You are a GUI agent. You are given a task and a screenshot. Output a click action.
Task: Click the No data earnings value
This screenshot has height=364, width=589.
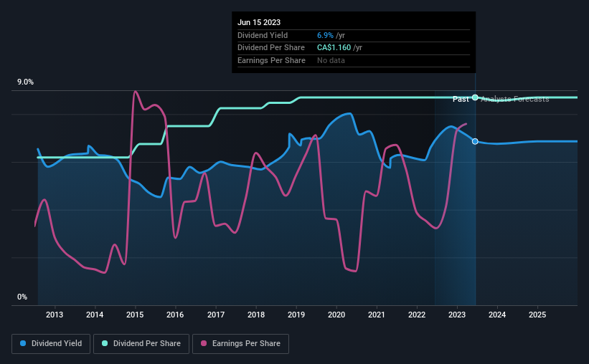click(331, 60)
